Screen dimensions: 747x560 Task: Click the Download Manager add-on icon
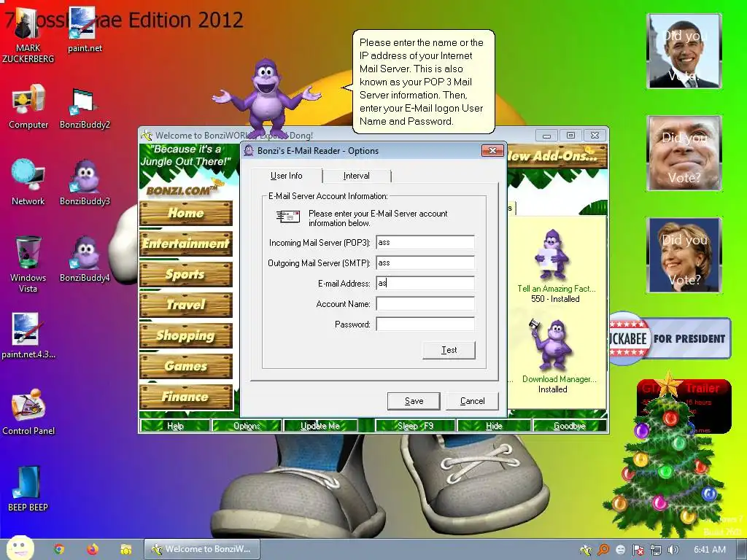coord(551,345)
